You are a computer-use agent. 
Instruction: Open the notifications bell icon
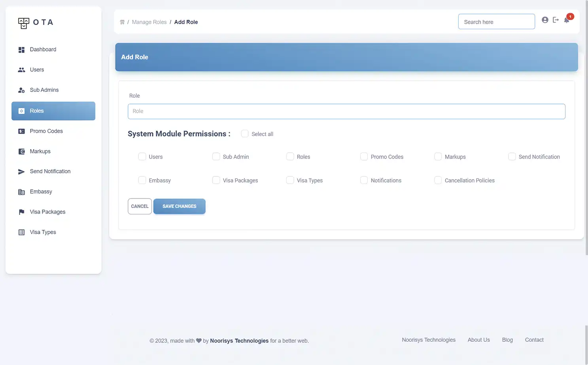tap(567, 20)
